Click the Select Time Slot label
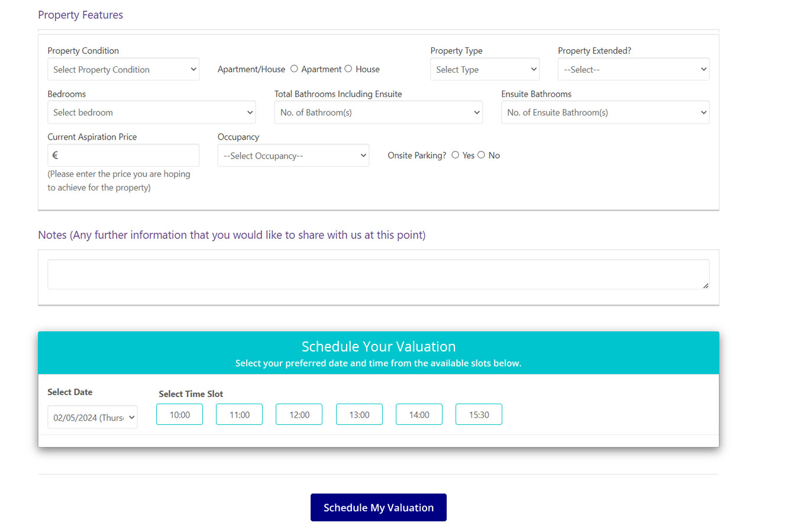The width and height of the screenshot is (791, 532). point(191,394)
